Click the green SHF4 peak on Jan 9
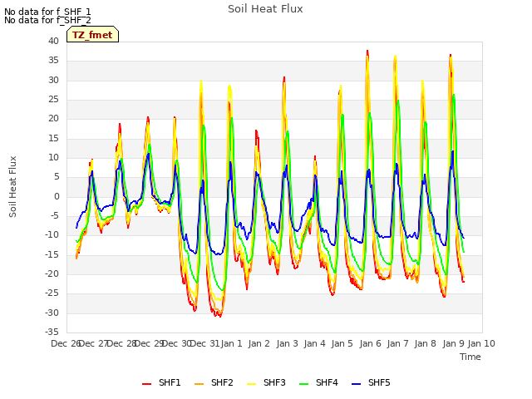This screenshot has width=532, height=399. point(454,95)
